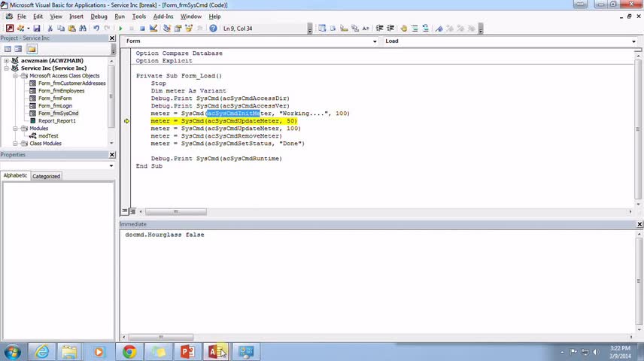Open Insert Module icon's dropdown arrow
Screen dimensions: 644x361
point(28,29)
